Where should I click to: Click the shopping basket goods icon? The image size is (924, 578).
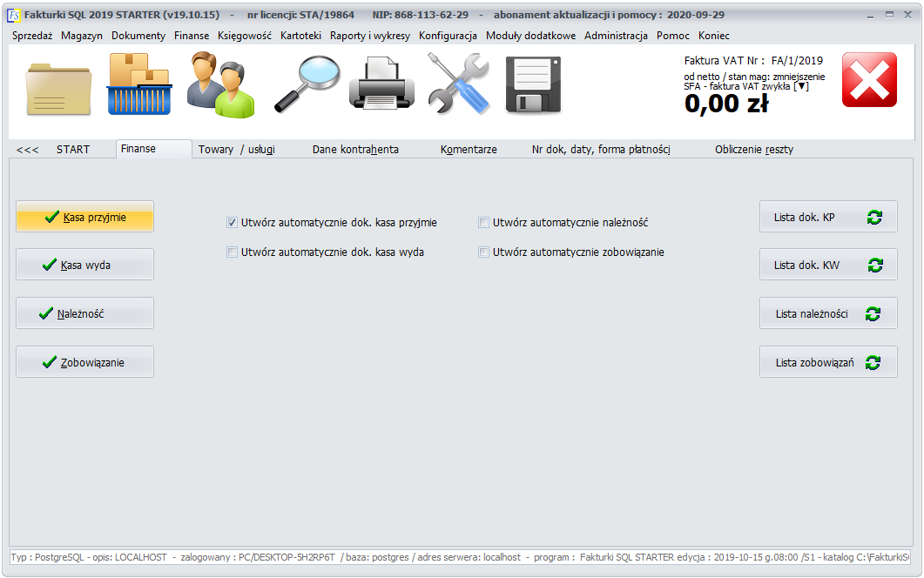(x=139, y=84)
